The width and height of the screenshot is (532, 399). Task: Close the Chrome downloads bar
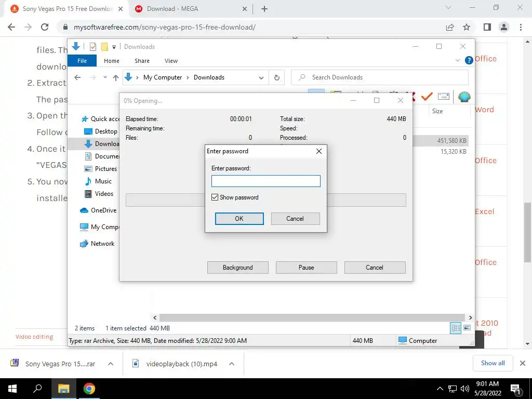[523, 363]
